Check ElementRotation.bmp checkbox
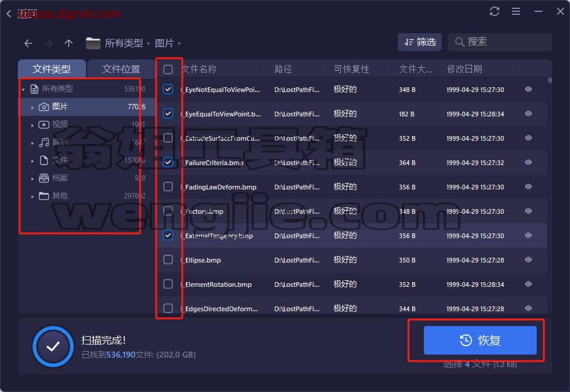The image size is (570, 392). coord(168,284)
